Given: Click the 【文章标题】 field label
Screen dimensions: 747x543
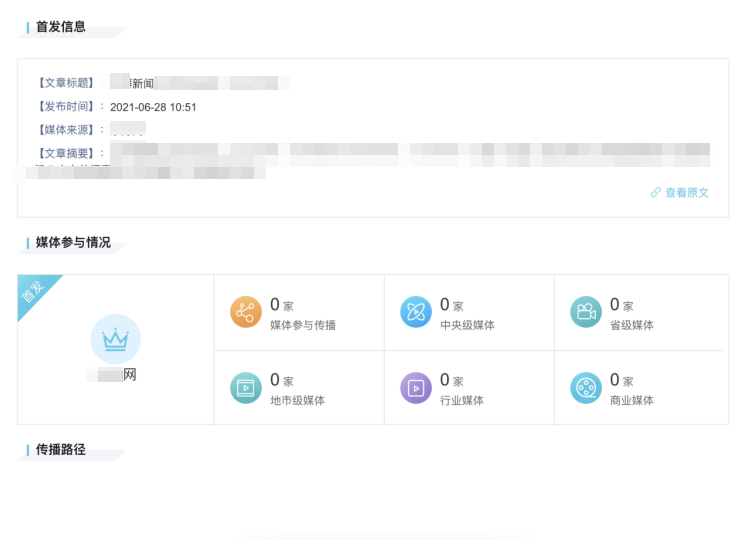Looking at the screenshot, I should 65,83.
